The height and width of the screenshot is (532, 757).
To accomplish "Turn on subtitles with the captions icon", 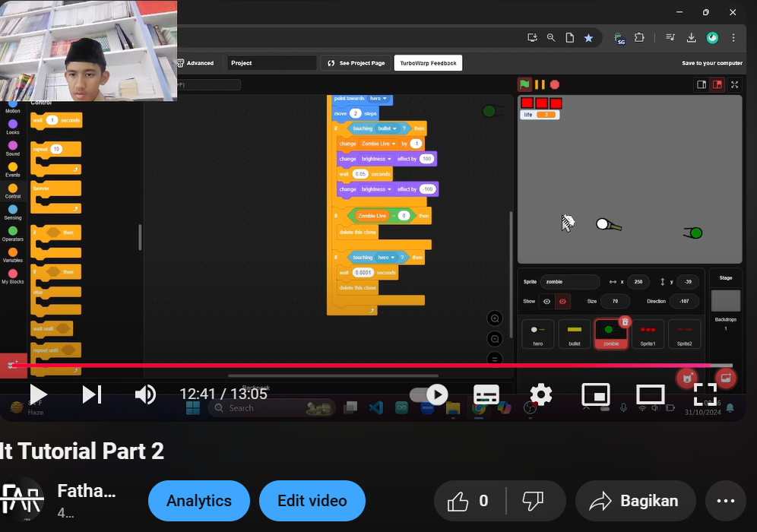I will click(486, 394).
